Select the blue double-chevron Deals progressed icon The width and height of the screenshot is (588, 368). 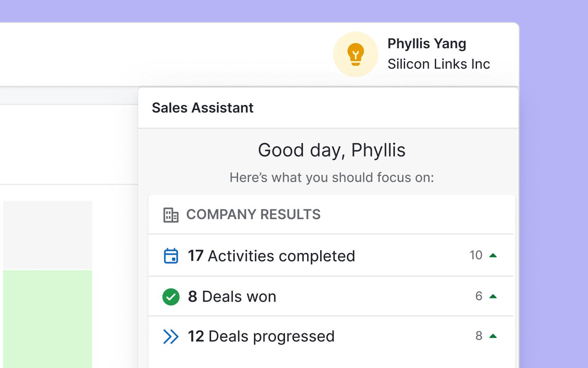tap(171, 336)
